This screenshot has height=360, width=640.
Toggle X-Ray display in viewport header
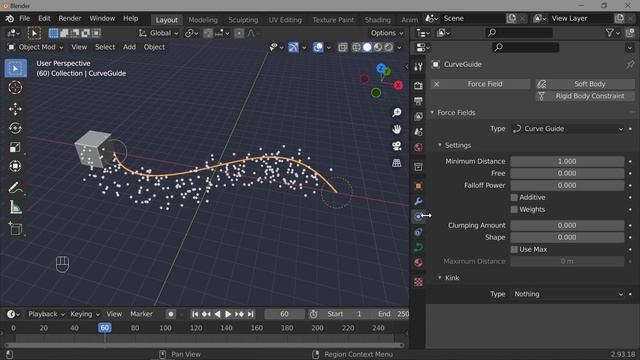tap(342, 47)
